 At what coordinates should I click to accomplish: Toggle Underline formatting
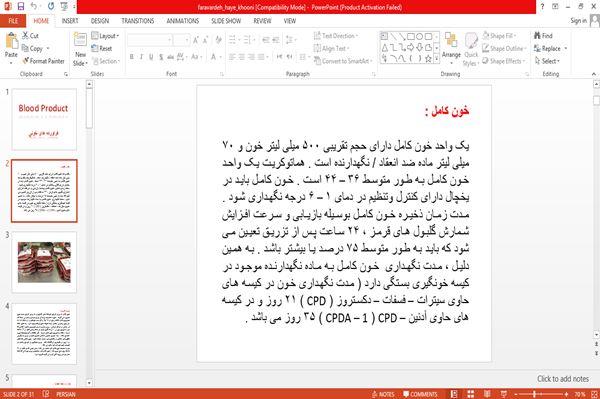tap(151, 57)
